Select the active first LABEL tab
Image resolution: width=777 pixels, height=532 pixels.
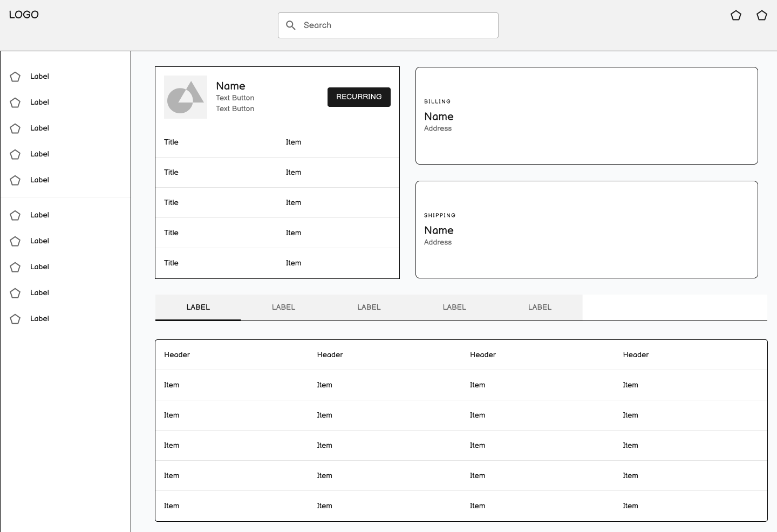198,307
